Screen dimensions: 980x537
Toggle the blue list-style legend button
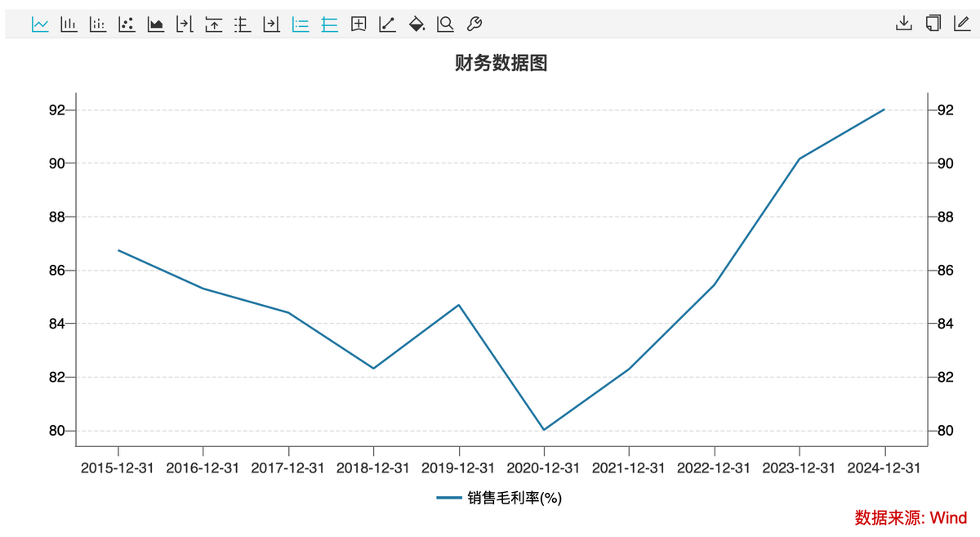tap(301, 24)
